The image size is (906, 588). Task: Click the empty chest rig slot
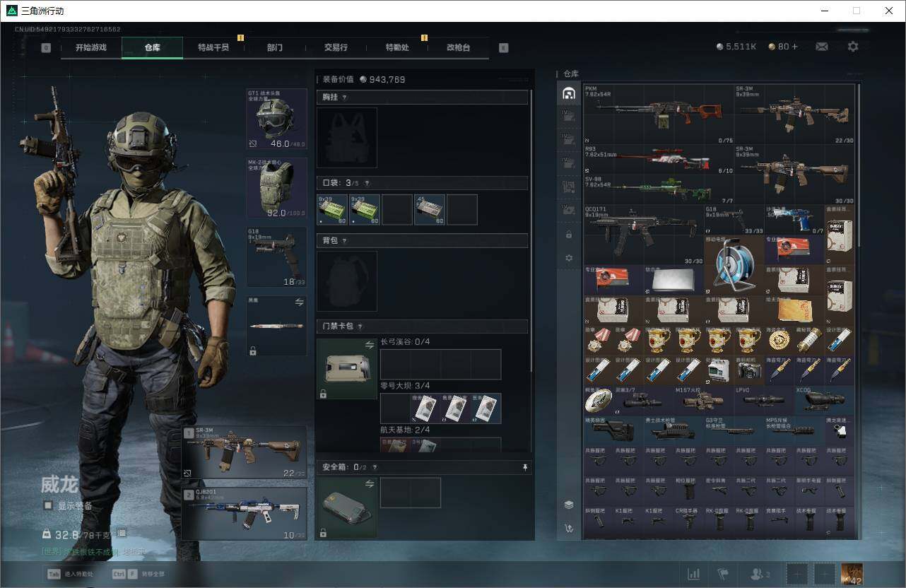[x=347, y=138]
